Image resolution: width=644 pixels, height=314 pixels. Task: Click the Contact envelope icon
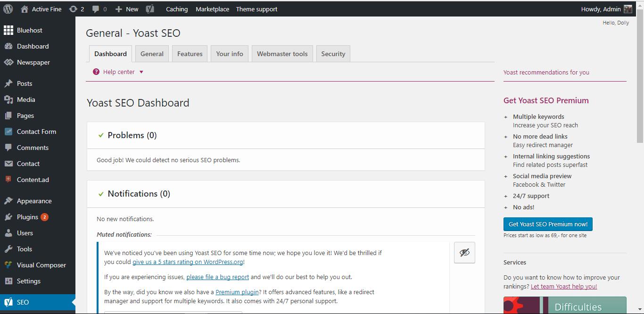pyautogui.click(x=8, y=164)
